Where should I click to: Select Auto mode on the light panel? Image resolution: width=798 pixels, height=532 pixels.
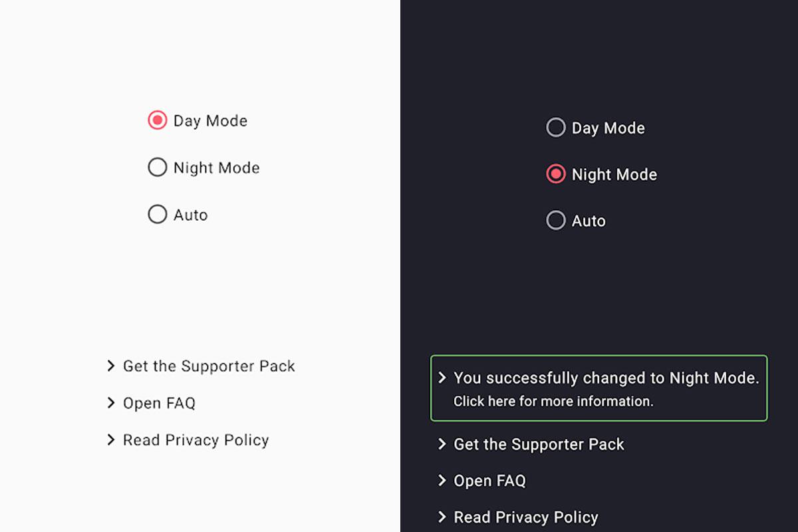point(157,214)
